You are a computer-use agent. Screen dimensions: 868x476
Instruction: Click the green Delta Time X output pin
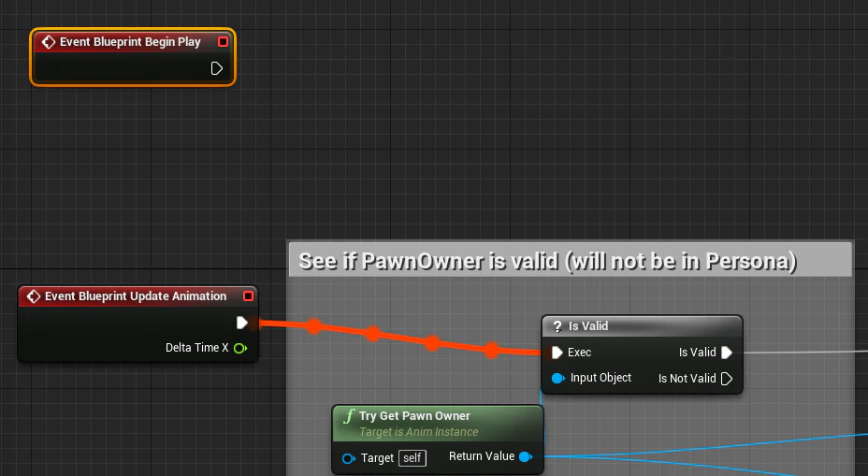pos(240,348)
